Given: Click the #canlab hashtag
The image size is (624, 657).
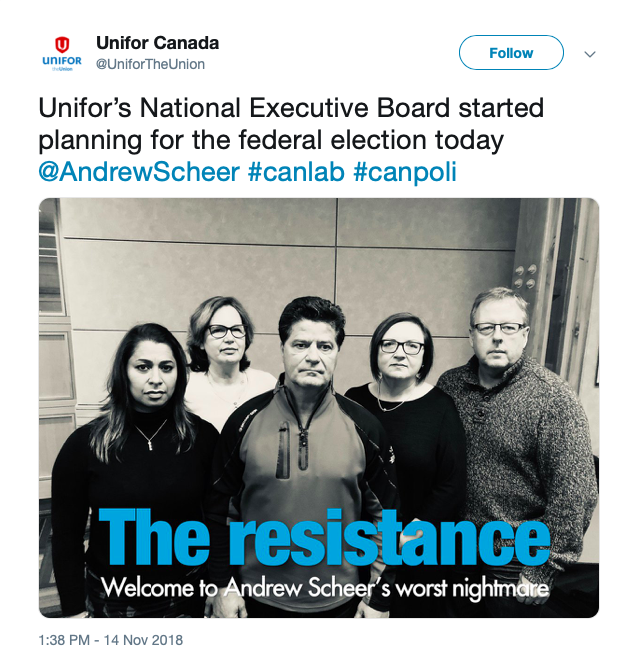Looking at the screenshot, I should click(x=296, y=171).
